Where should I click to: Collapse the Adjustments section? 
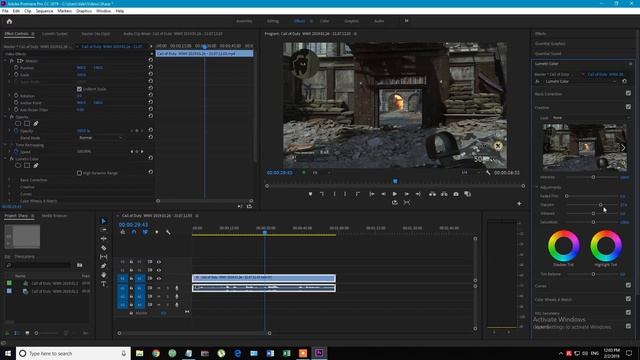[x=537, y=187]
